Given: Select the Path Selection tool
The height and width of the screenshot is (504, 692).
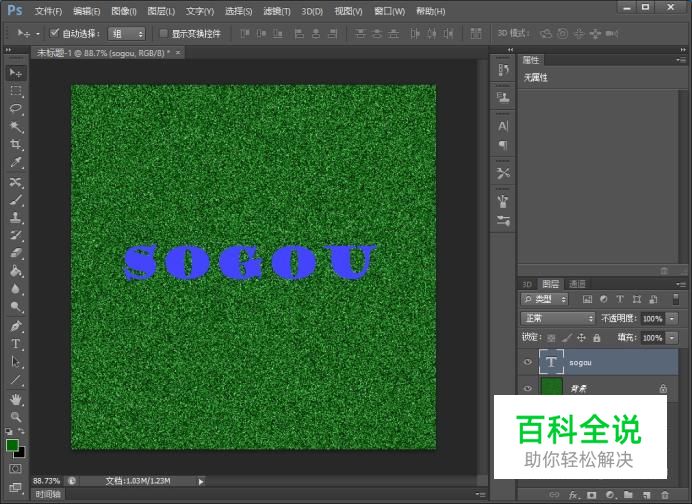Looking at the screenshot, I should tap(16, 362).
